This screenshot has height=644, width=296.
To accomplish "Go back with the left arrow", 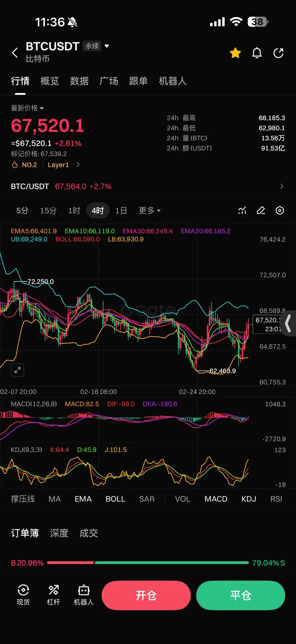I will pos(15,53).
